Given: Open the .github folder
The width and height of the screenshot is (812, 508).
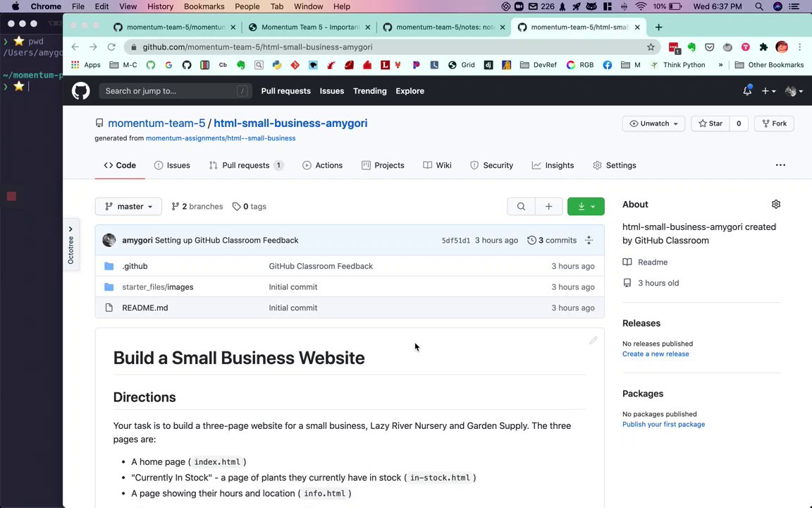Looking at the screenshot, I should (x=135, y=266).
